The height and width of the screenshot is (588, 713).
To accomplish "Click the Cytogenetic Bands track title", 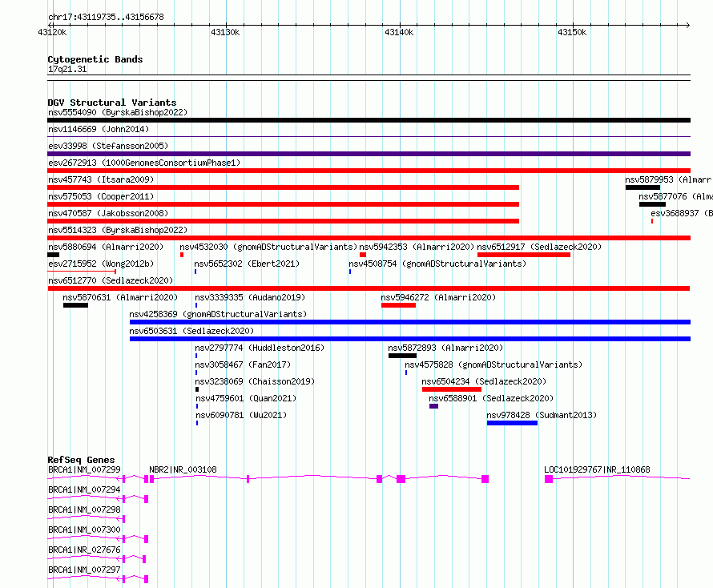I will click(95, 59).
